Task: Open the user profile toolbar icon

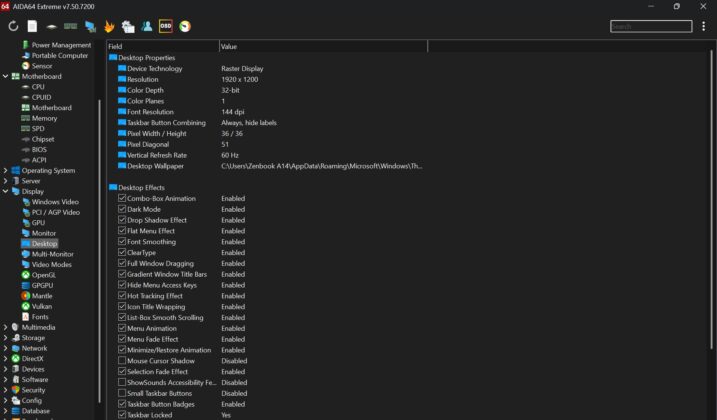Action: pos(147,26)
